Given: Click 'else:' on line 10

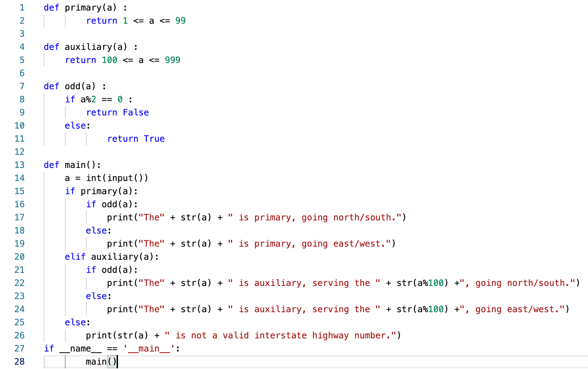Looking at the screenshot, I should coord(78,126).
